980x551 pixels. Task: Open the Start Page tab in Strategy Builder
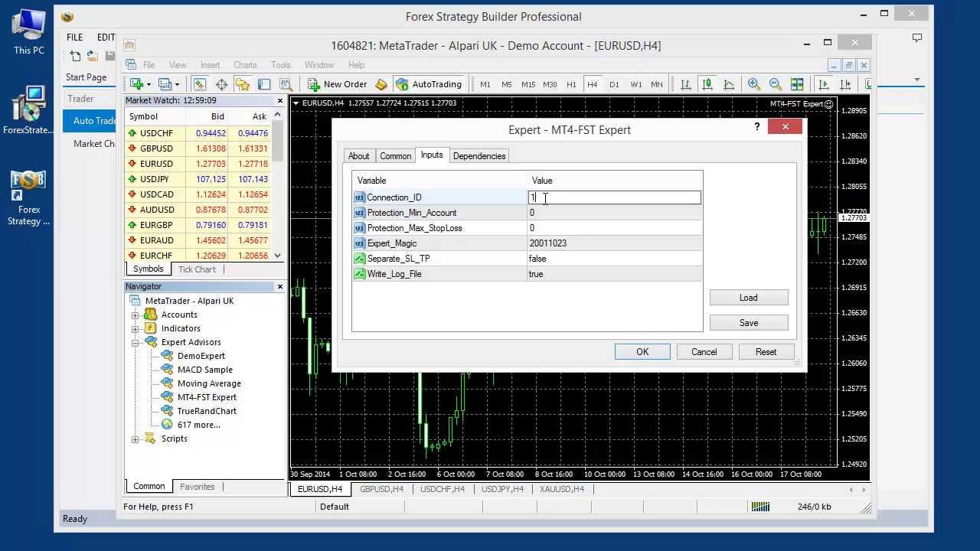coord(86,77)
